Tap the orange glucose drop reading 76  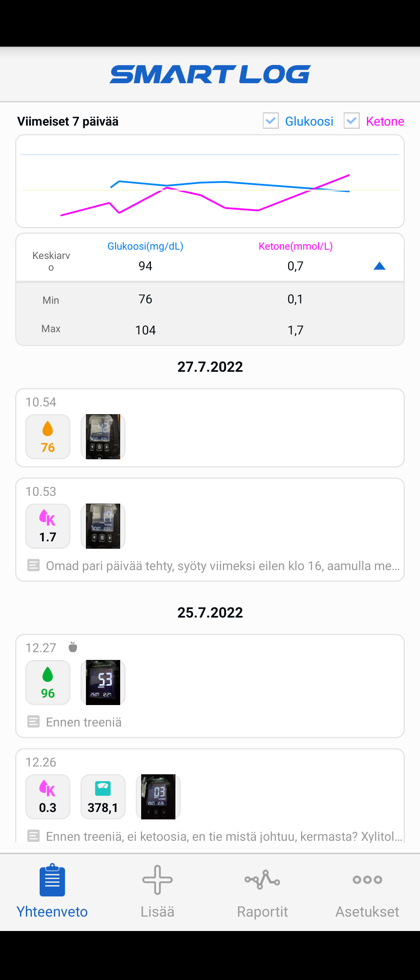[x=48, y=437]
